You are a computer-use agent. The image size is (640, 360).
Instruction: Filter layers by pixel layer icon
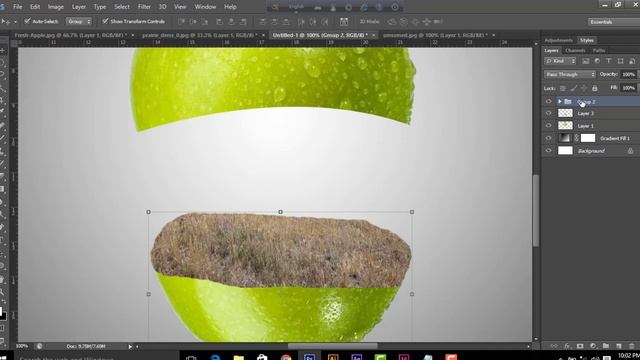coord(586,61)
